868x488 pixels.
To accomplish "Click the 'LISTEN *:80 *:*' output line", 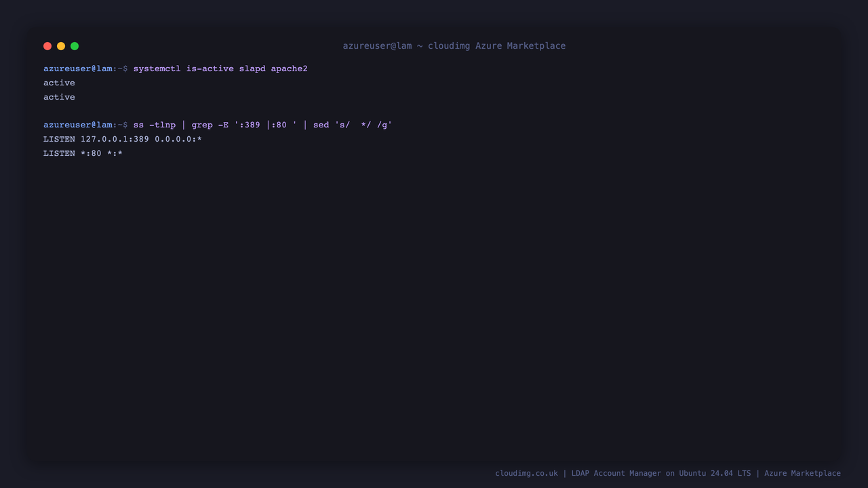I will tap(83, 153).
